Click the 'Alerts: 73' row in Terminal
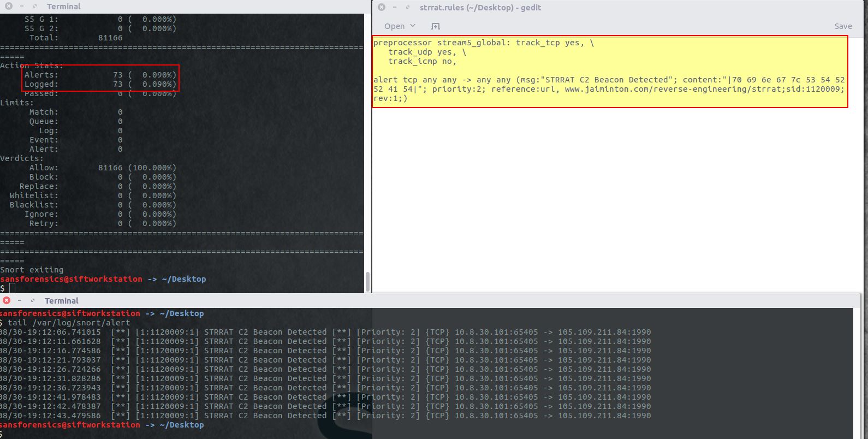Viewport: 868px width, 439px height. coord(100,75)
